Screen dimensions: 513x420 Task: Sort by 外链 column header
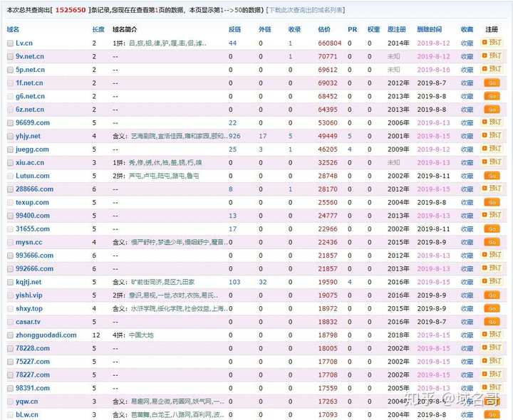pos(264,29)
